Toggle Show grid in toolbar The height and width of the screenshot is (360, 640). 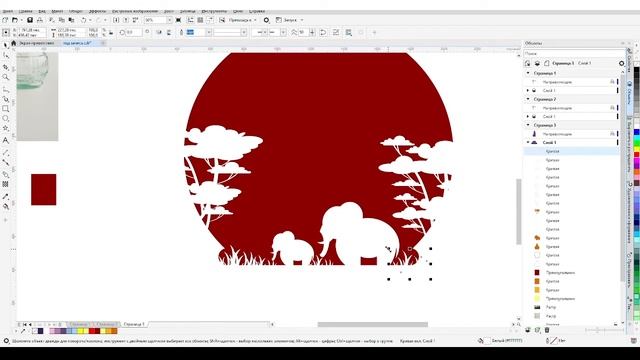(x=200, y=20)
